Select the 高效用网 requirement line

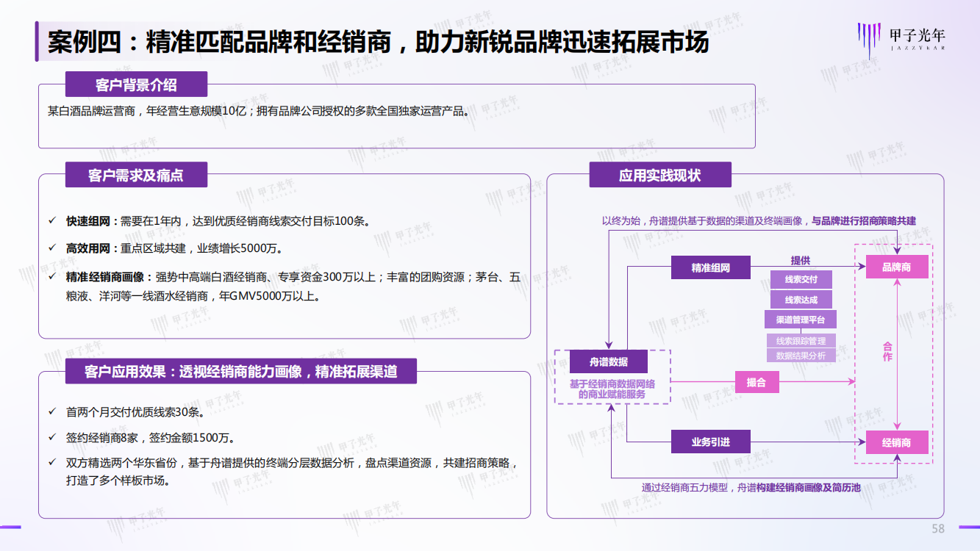[x=174, y=249]
